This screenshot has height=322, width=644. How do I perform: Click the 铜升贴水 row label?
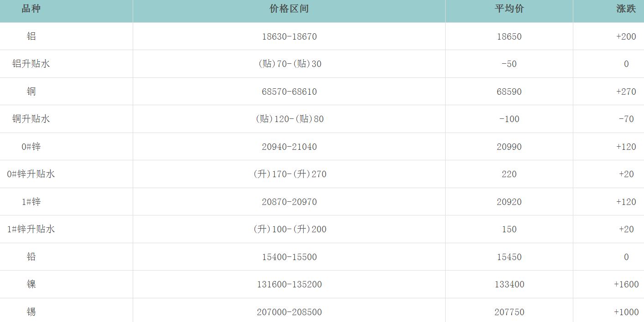(x=31, y=119)
